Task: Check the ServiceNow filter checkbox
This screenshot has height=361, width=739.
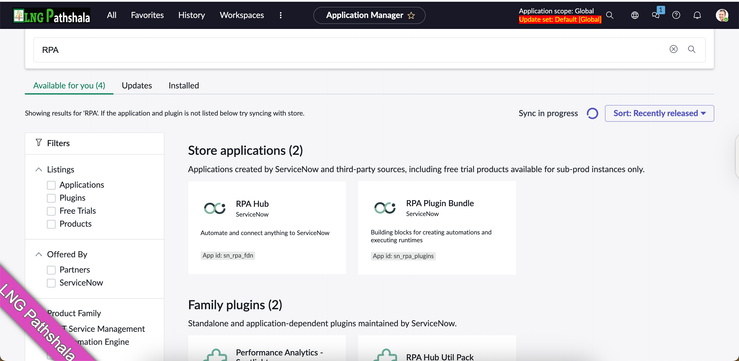Action: [x=51, y=283]
